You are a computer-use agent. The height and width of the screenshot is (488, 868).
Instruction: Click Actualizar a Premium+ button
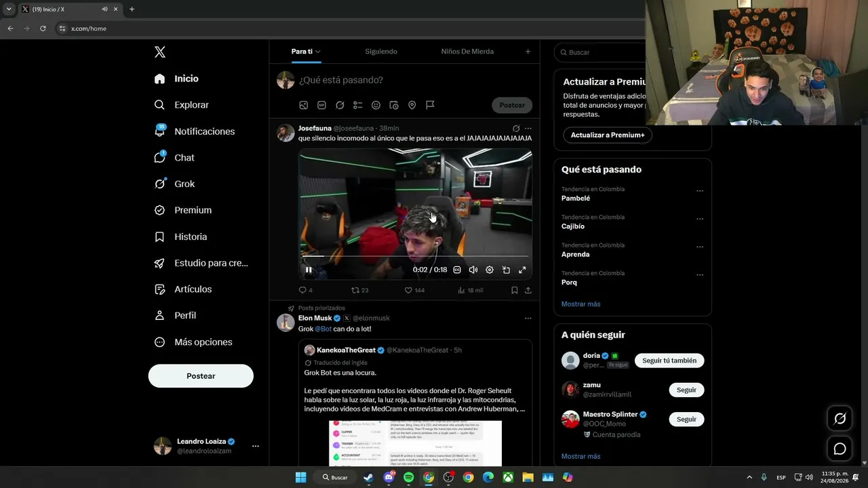point(608,135)
